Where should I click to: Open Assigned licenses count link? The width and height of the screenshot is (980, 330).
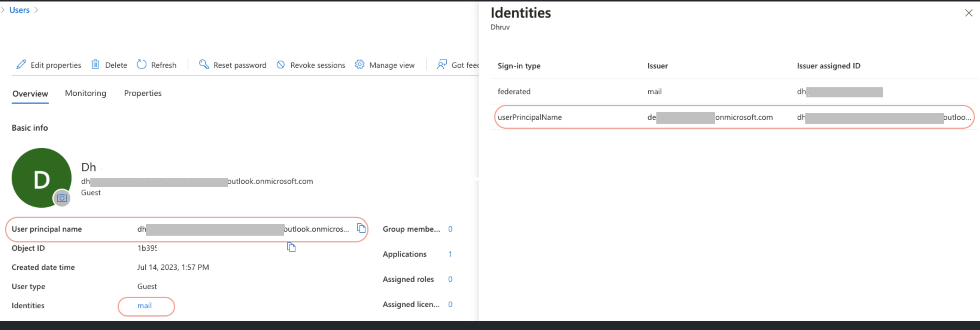click(450, 304)
